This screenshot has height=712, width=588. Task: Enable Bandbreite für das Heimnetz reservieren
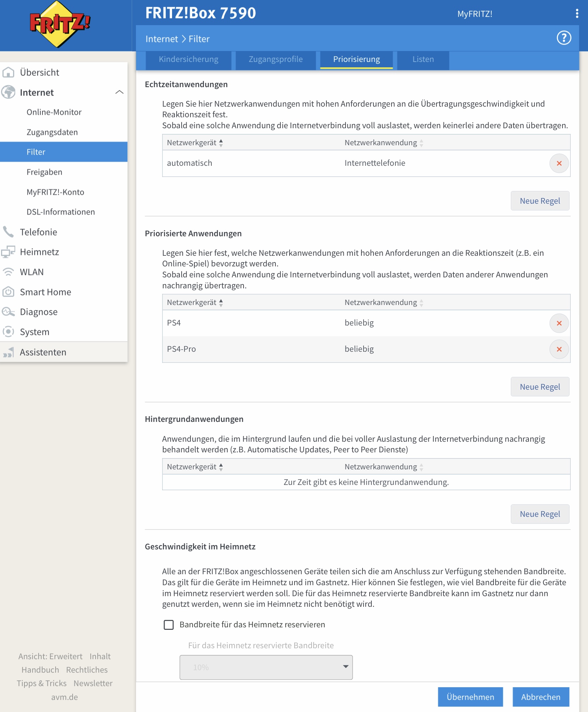[x=169, y=625]
